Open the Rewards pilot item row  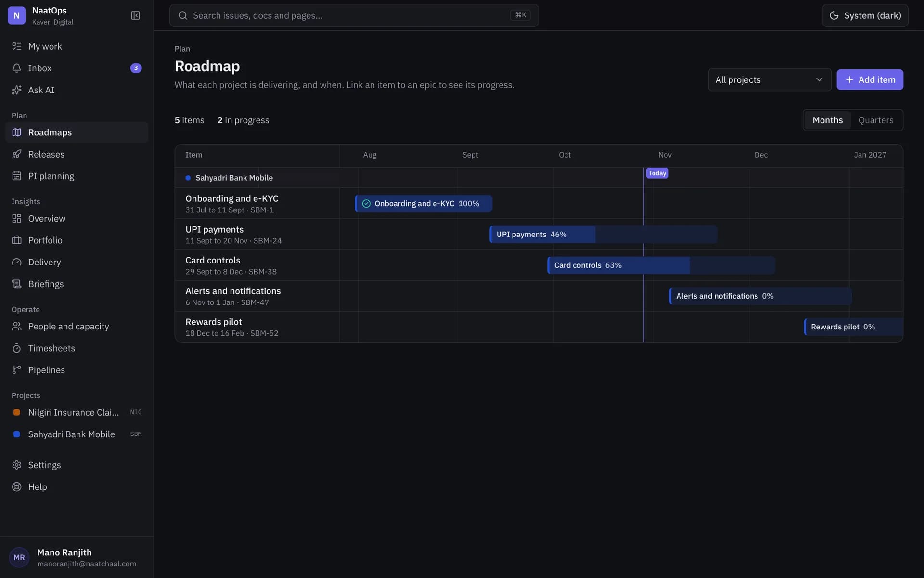point(257,327)
